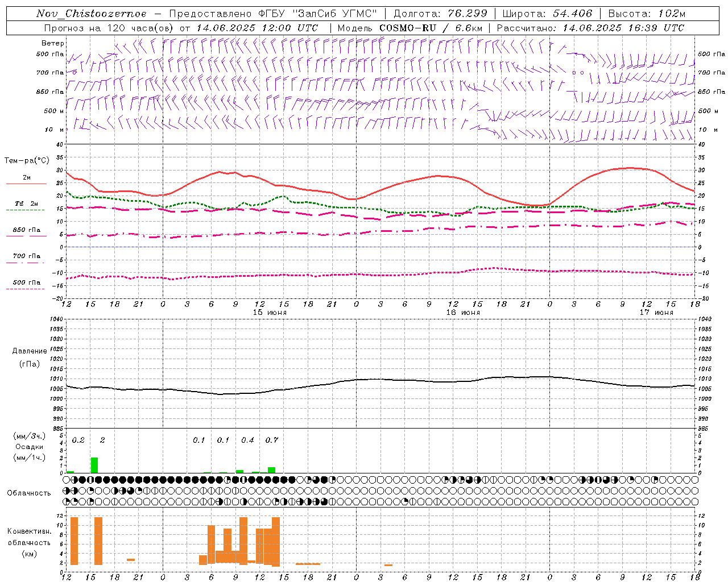Click the latitude value 54.406
728x582 pixels.
click(x=572, y=14)
